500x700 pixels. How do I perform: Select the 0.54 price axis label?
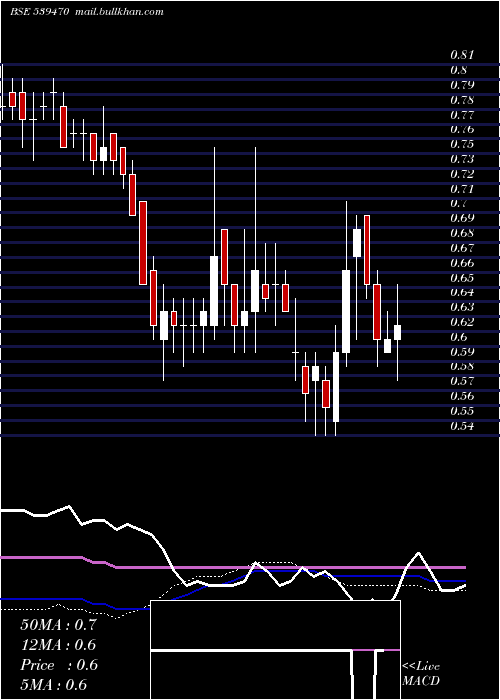coord(462,425)
